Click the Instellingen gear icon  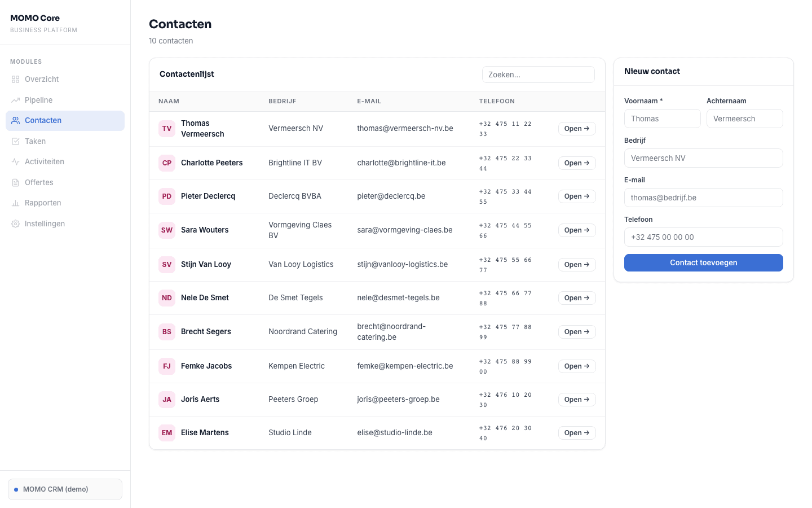click(x=15, y=224)
